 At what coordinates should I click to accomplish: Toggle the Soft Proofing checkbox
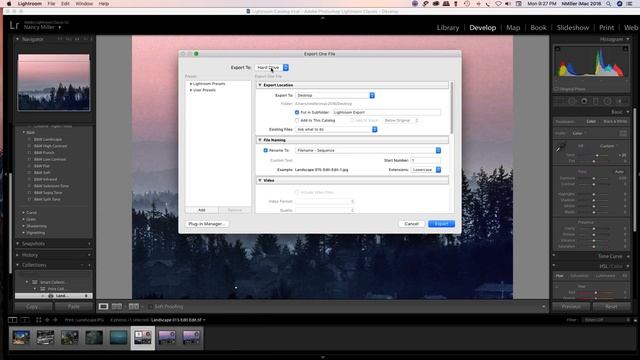click(x=151, y=307)
